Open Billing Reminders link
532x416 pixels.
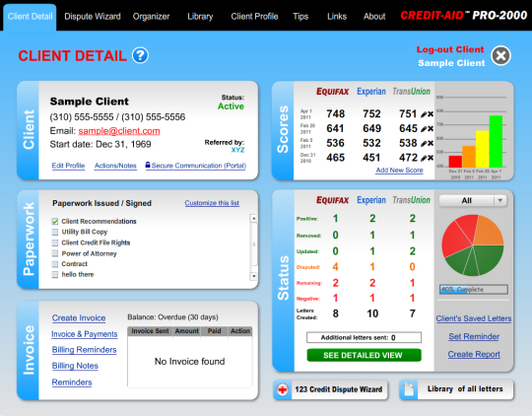[84, 350]
